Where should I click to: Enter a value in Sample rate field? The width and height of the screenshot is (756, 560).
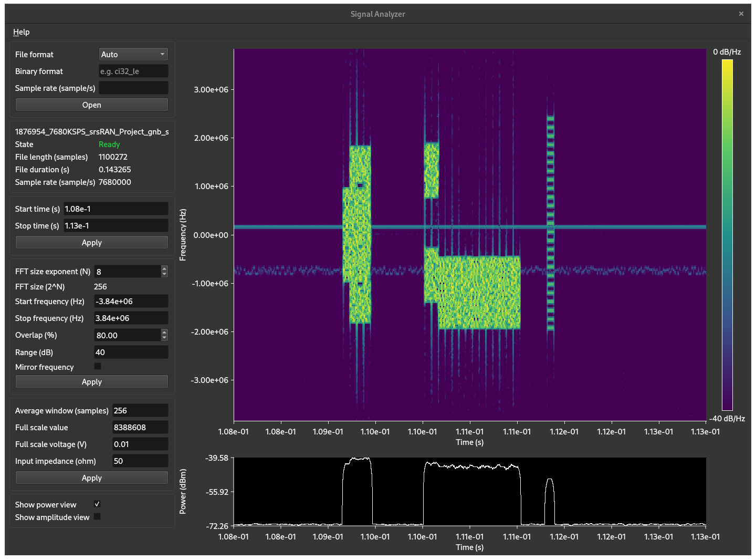[133, 88]
